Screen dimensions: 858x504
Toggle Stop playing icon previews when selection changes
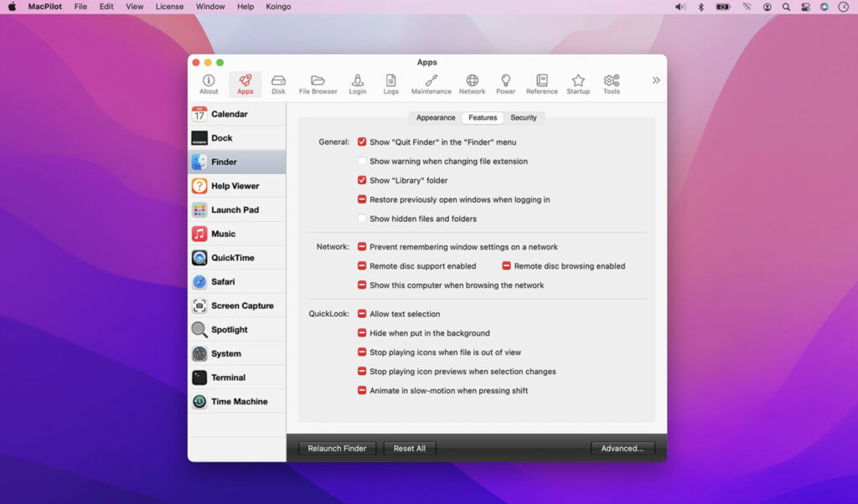coord(362,372)
